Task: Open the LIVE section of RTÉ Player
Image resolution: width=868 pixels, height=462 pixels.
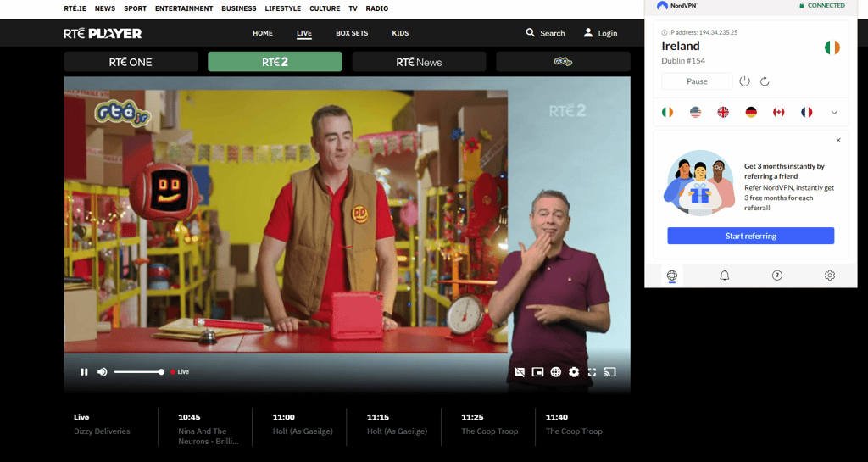Action: 304,33
